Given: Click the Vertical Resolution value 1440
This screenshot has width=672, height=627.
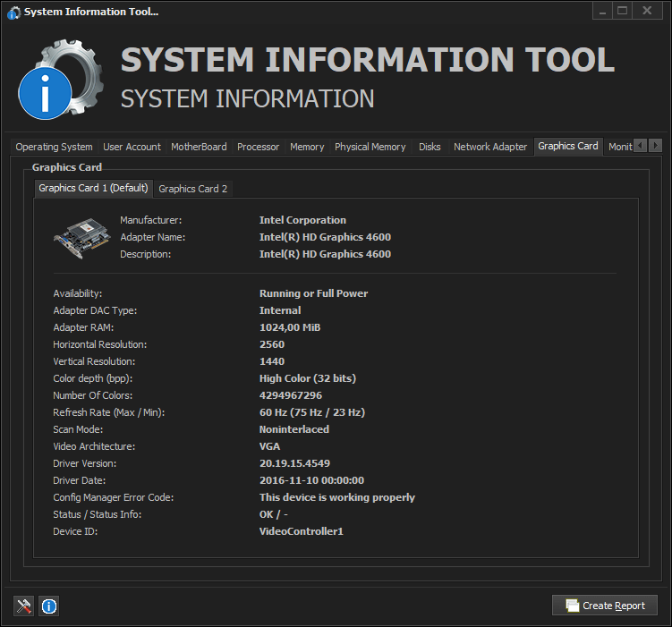Looking at the screenshot, I should pyautogui.click(x=272, y=361).
